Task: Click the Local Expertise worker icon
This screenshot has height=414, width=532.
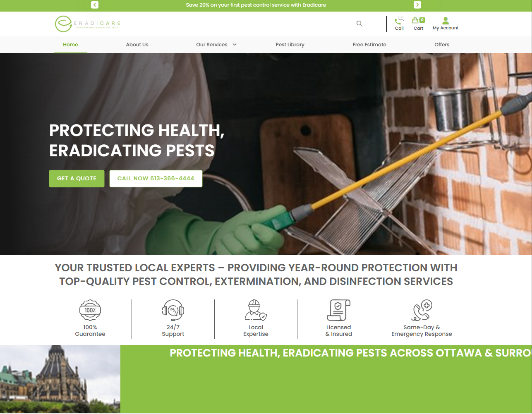Action: pyautogui.click(x=256, y=310)
